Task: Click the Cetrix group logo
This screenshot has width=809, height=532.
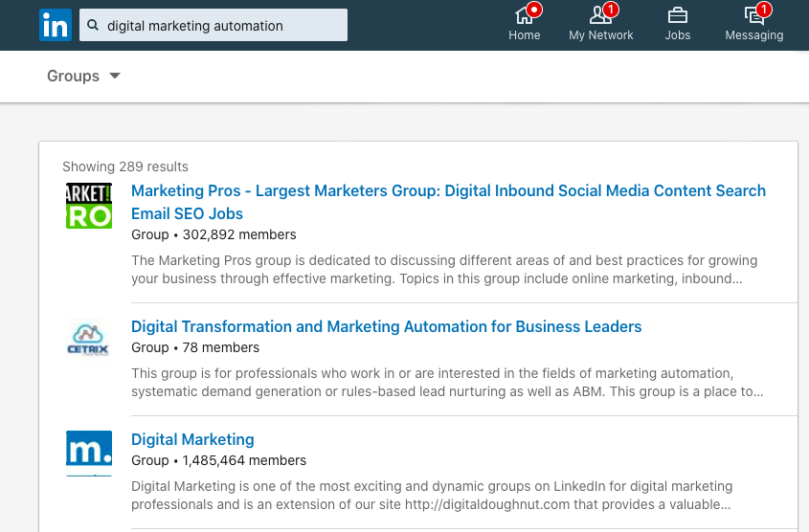Action: point(89,339)
